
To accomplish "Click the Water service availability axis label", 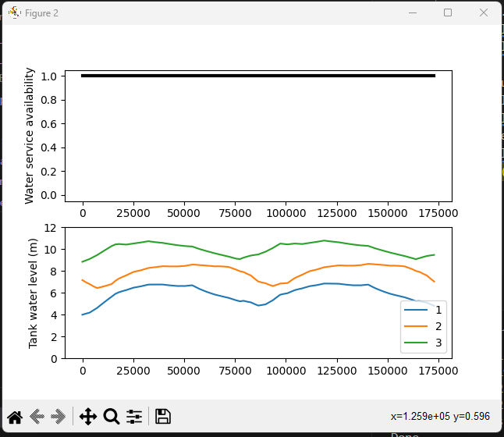I will coord(29,136).
